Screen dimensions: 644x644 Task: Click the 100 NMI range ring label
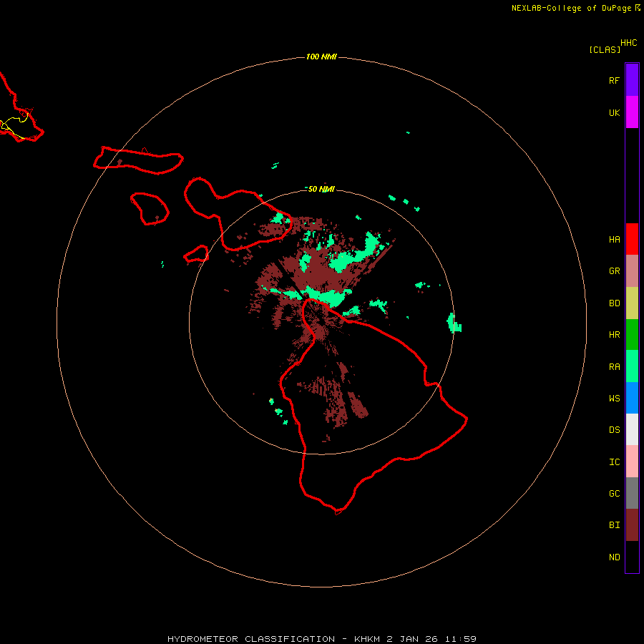coord(321,57)
